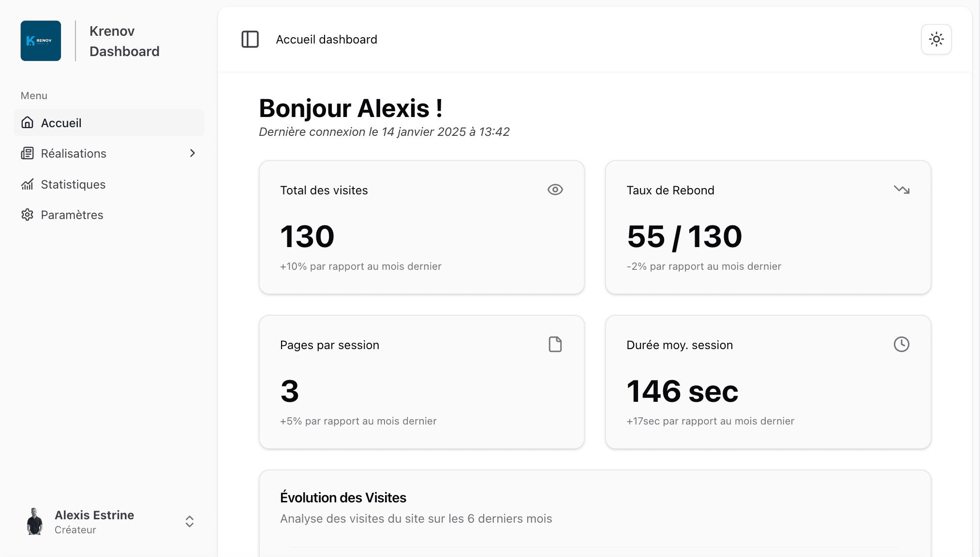The height and width of the screenshot is (557, 980).
Task: Click the trend arrow on Taux de Rebond
Action: pyautogui.click(x=902, y=190)
